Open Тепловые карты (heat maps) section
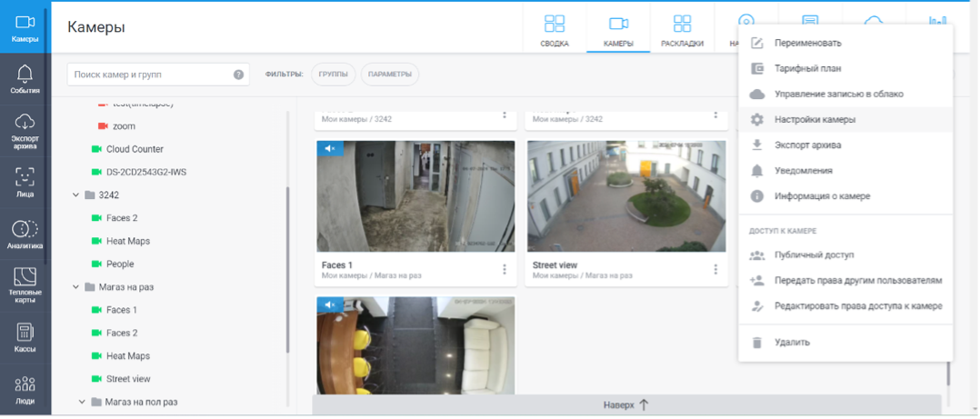The height and width of the screenshot is (419, 980). click(x=25, y=285)
